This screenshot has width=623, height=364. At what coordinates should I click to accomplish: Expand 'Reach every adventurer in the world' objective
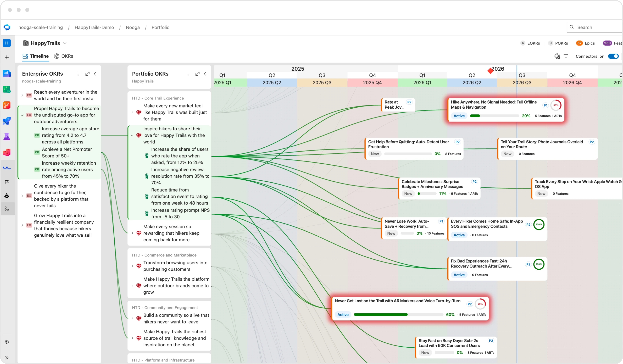[x=22, y=95]
